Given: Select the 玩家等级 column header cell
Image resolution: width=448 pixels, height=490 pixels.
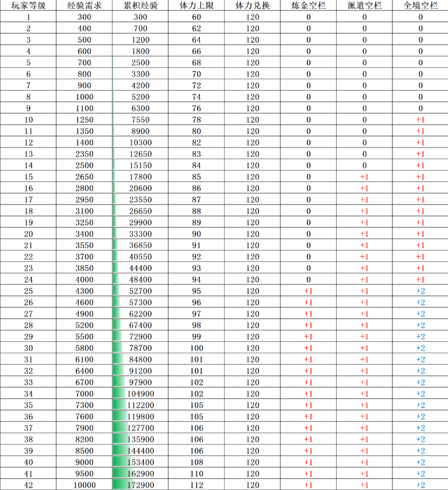Looking at the screenshot, I should pyautogui.click(x=28, y=5).
